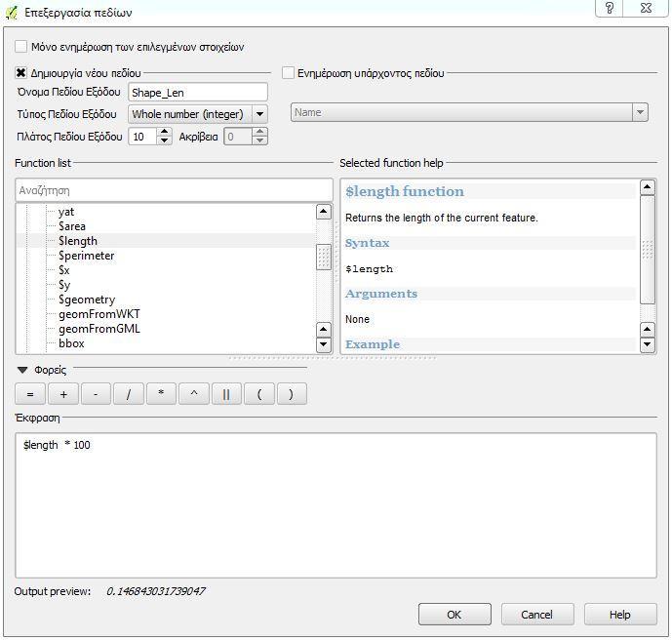This screenshot has height=640, width=672.
Task: Click function list scrollbar bottom down arrow
Action: click(324, 344)
